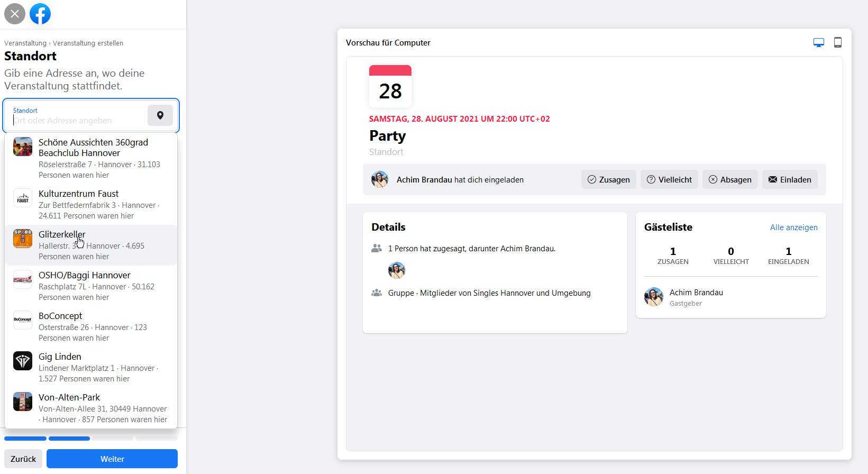
Task: Click the location pin icon in the Standort field
Action: tap(160, 115)
